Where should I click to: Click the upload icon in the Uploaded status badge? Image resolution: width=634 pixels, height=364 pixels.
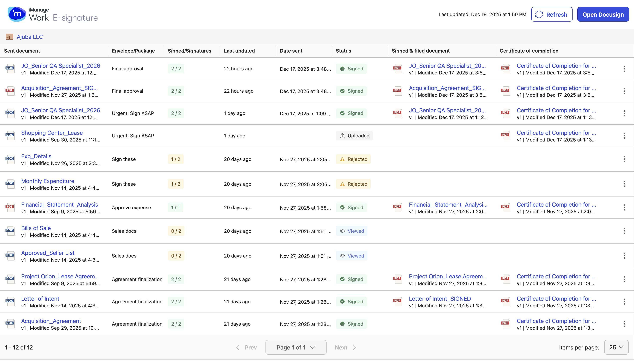[342, 135]
